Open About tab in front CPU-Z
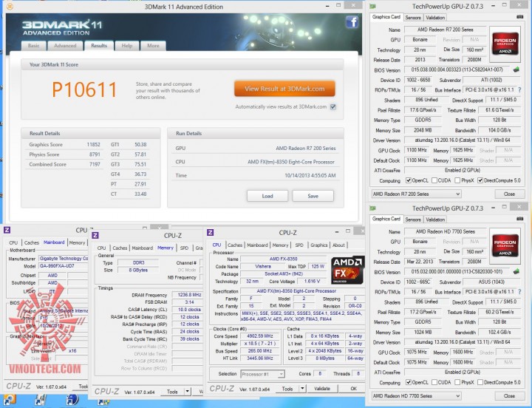This screenshot has width=532, height=408. pyautogui.click(x=338, y=245)
